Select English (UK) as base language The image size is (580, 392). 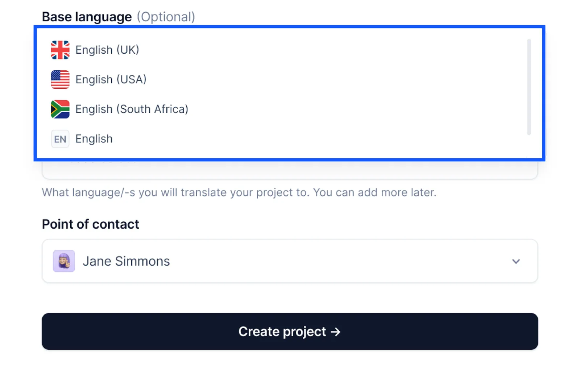pos(107,50)
